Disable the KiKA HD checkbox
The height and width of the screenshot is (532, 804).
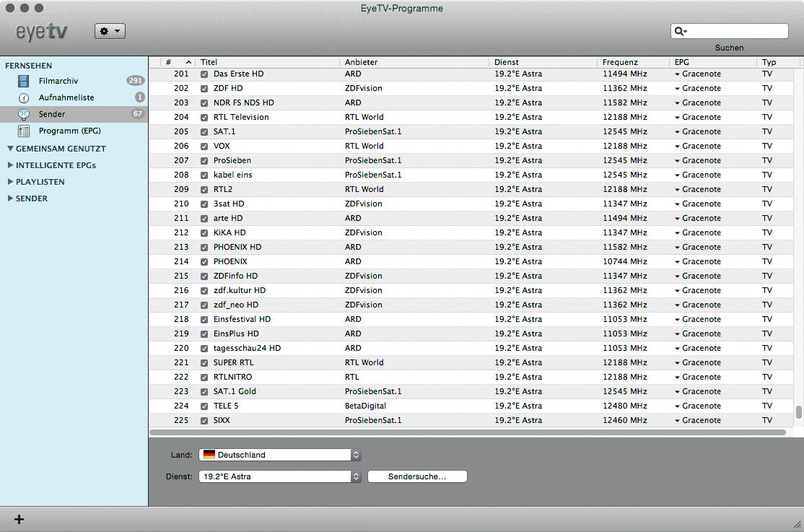coord(204,232)
